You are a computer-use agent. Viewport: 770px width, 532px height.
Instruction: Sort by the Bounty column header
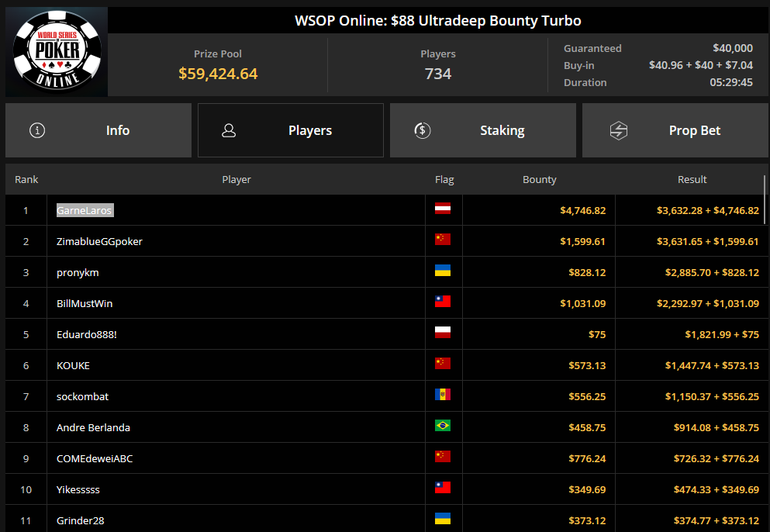click(539, 179)
